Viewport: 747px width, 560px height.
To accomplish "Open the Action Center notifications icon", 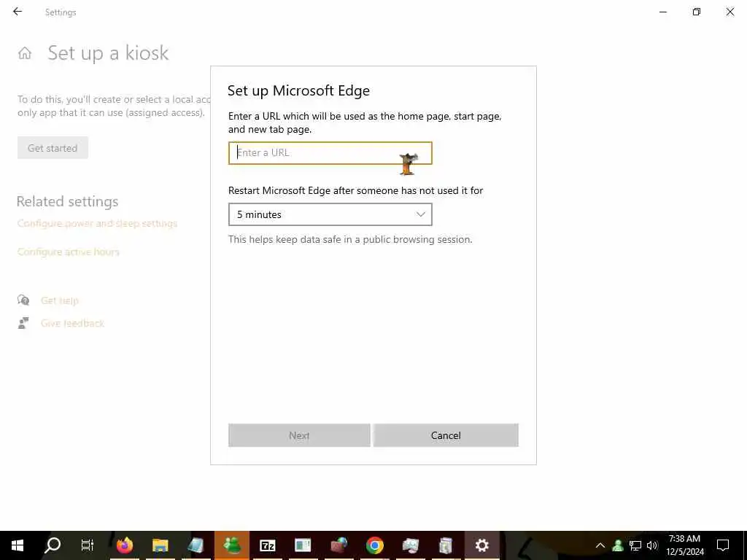I will [x=723, y=545].
